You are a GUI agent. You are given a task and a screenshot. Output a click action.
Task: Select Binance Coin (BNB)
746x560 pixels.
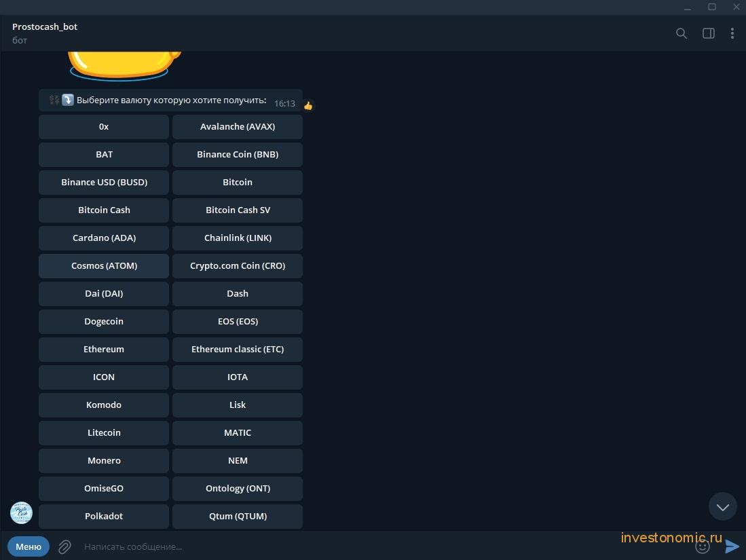pos(238,155)
